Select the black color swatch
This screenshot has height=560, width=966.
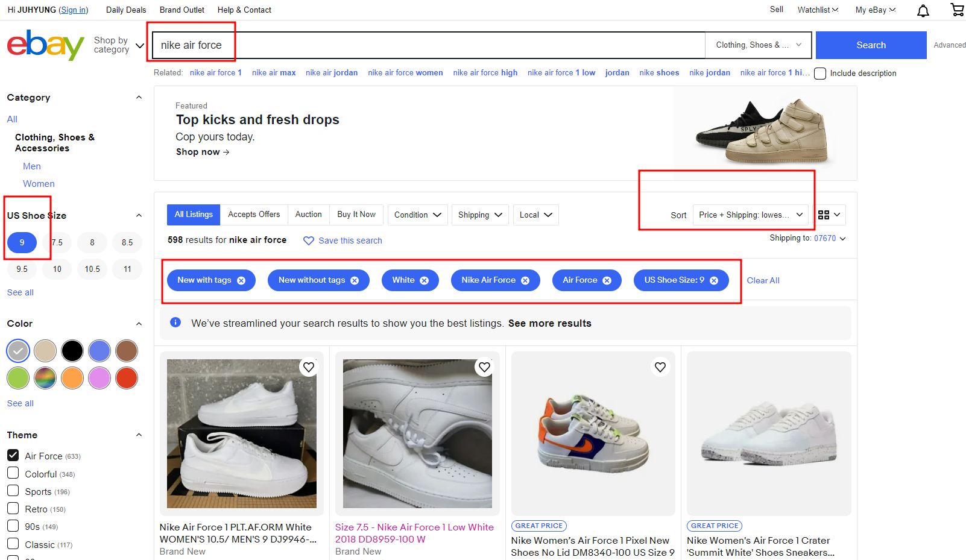[x=72, y=351]
